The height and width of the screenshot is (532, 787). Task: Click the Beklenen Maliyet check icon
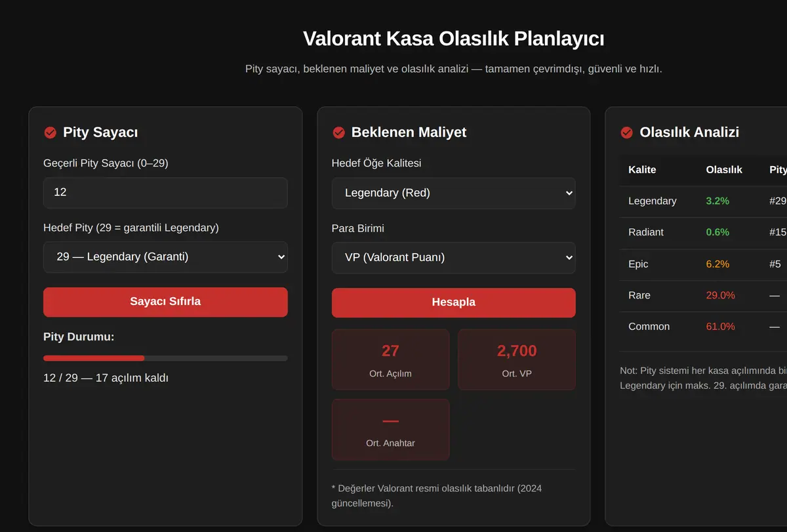click(x=338, y=133)
